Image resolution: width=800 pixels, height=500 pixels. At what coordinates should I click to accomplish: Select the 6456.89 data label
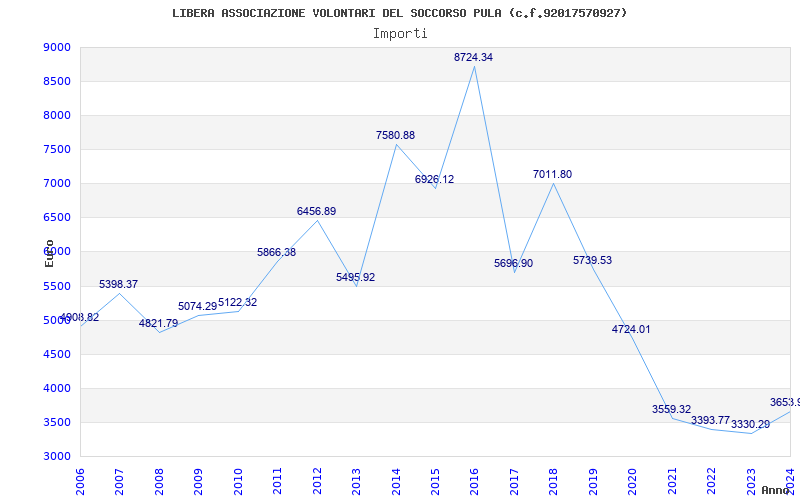[x=316, y=211]
